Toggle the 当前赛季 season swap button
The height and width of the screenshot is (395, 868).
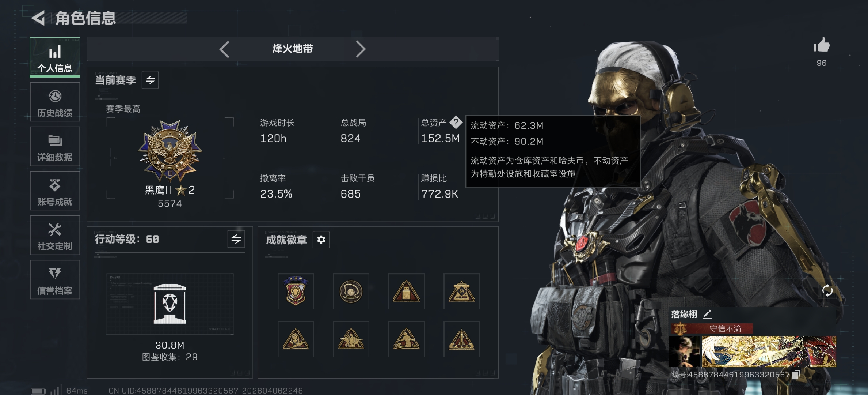[x=150, y=80]
